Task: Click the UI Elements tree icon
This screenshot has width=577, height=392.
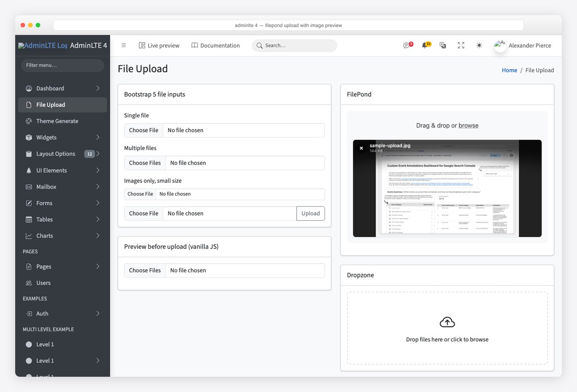Action: point(29,170)
